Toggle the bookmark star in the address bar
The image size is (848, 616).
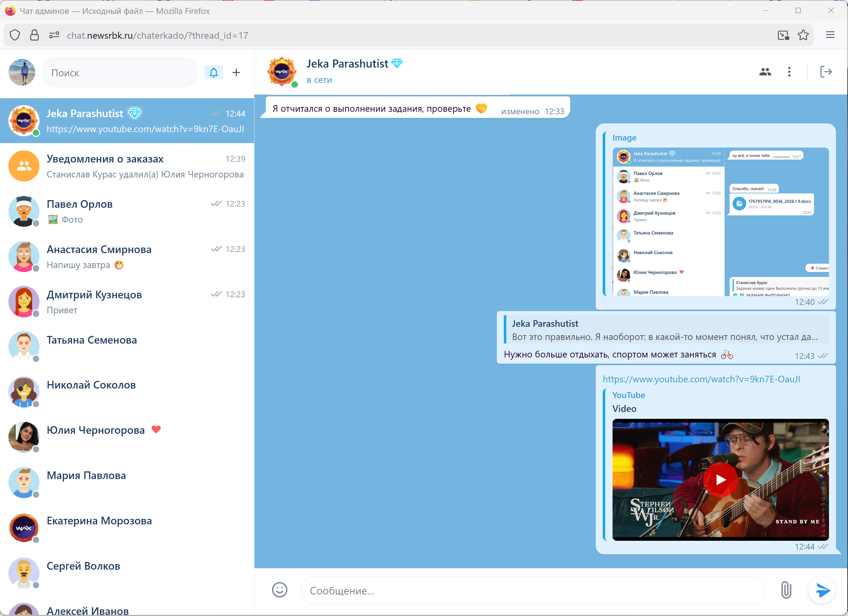tap(803, 35)
